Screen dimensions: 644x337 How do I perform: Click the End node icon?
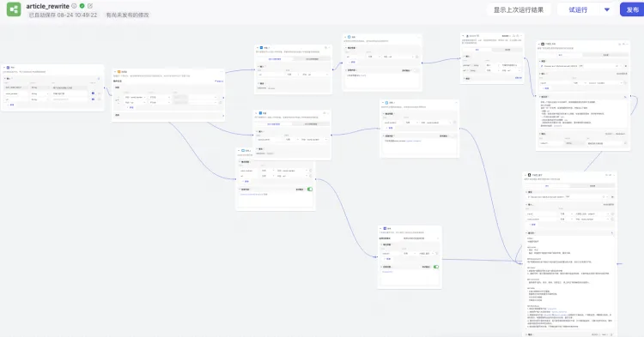point(385,228)
